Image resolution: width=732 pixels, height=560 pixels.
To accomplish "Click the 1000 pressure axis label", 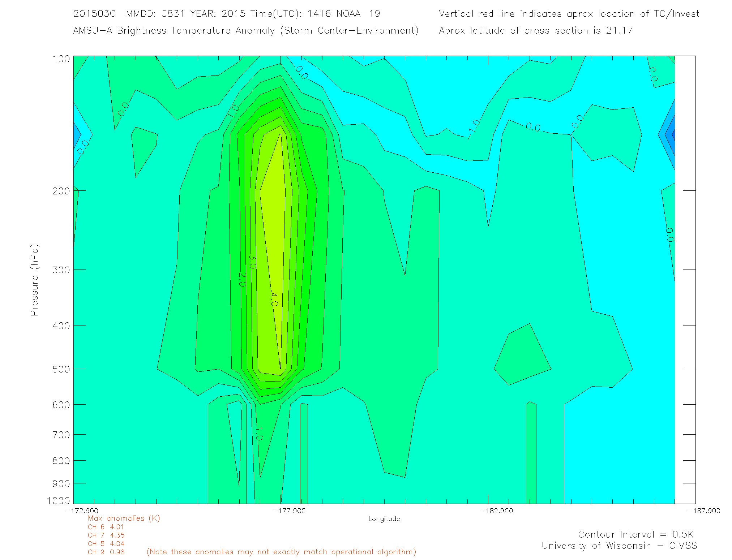I will pyautogui.click(x=58, y=501).
